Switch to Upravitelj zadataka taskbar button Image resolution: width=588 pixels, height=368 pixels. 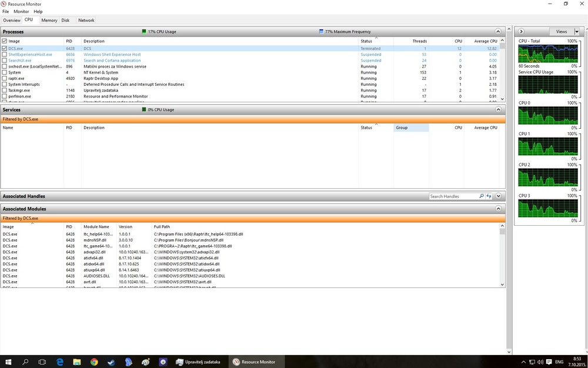coord(199,362)
